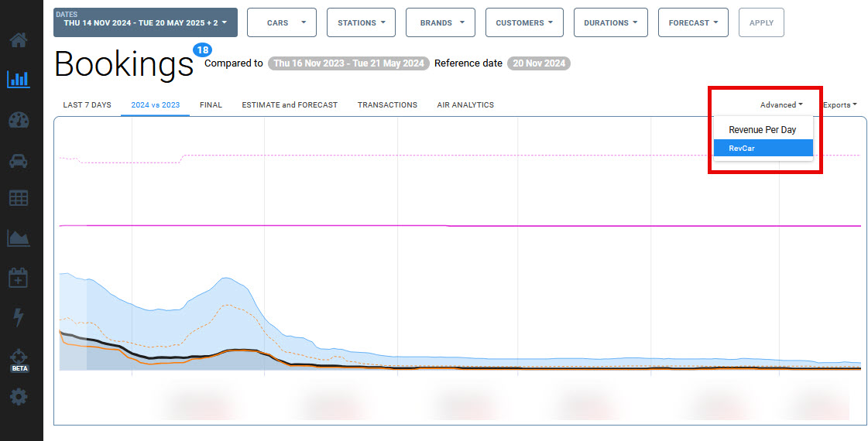Expand the BRANDS filter dropdown

pyautogui.click(x=440, y=22)
